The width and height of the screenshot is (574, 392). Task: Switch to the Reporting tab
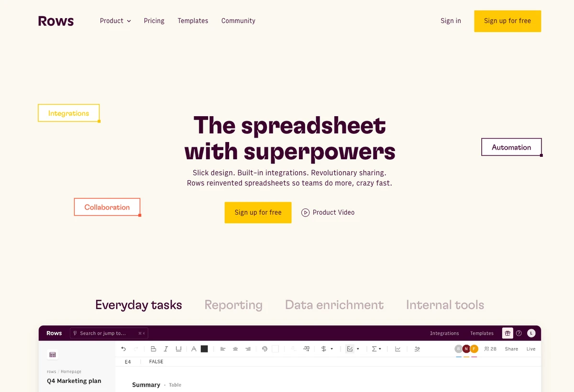point(233,305)
